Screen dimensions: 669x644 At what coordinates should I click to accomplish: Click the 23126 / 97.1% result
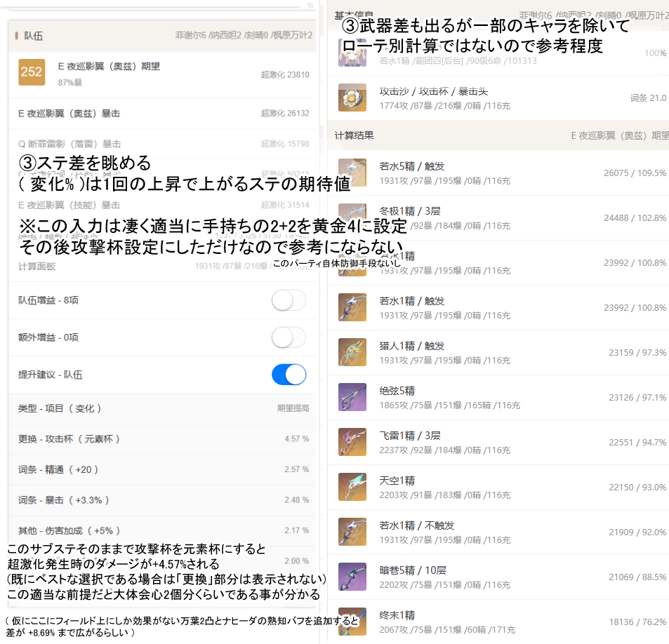tap(637, 398)
